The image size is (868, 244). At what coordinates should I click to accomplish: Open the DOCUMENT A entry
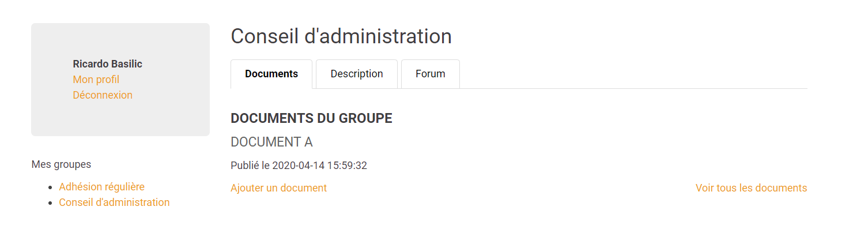(271, 142)
